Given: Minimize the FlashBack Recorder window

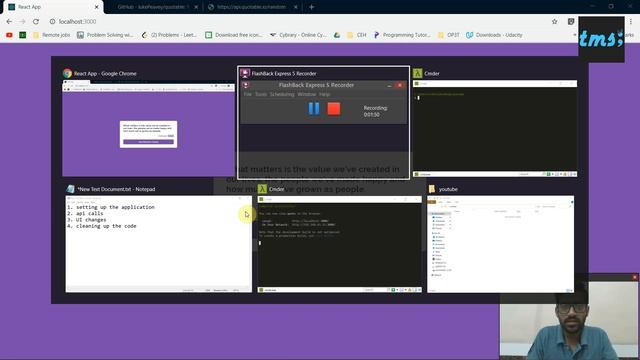Looking at the screenshot, I should click(x=389, y=86).
